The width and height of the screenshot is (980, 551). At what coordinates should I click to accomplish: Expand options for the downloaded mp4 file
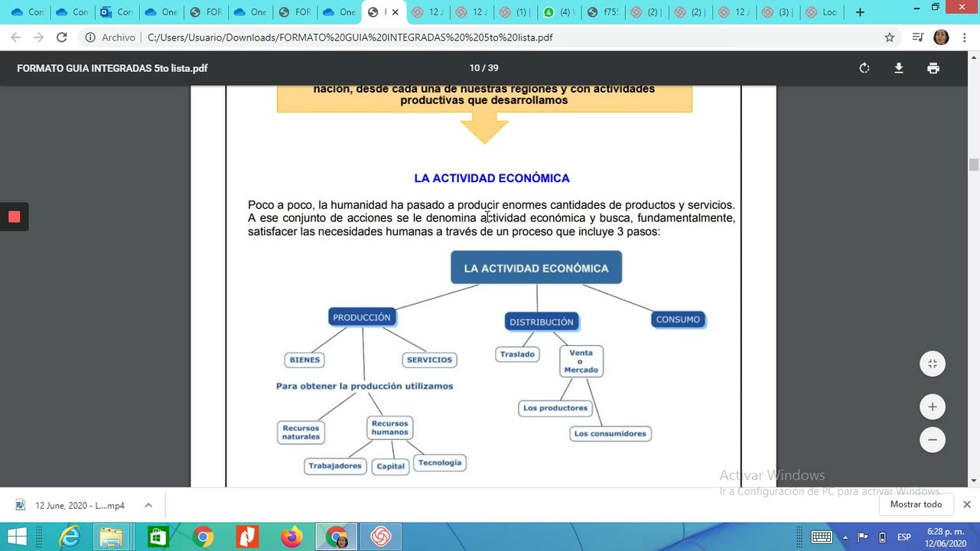click(148, 505)
